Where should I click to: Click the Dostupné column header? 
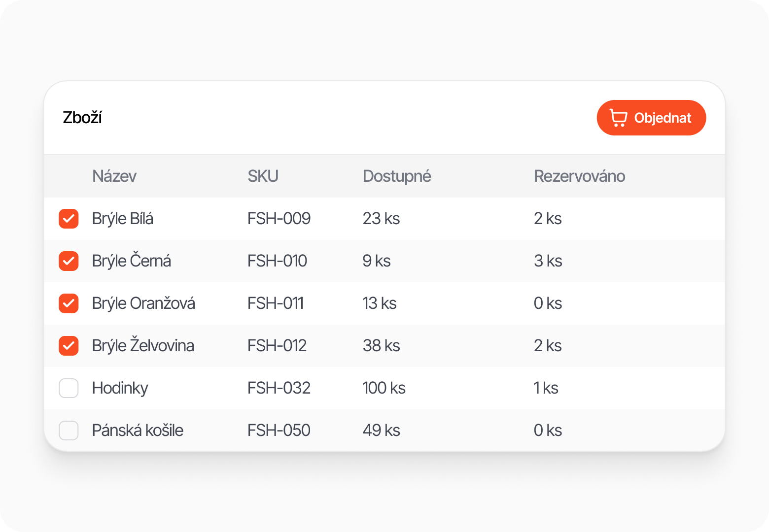(397, 176)
